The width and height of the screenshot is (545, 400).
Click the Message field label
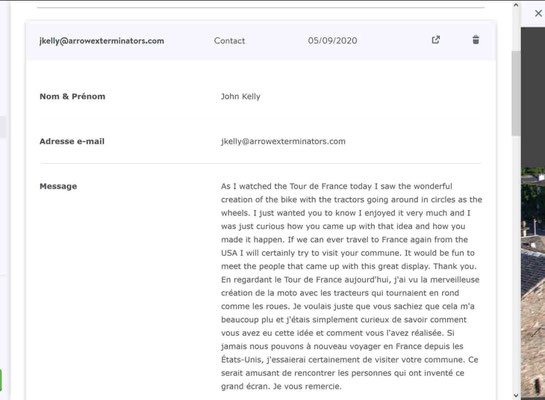click(x=58, y=186)
